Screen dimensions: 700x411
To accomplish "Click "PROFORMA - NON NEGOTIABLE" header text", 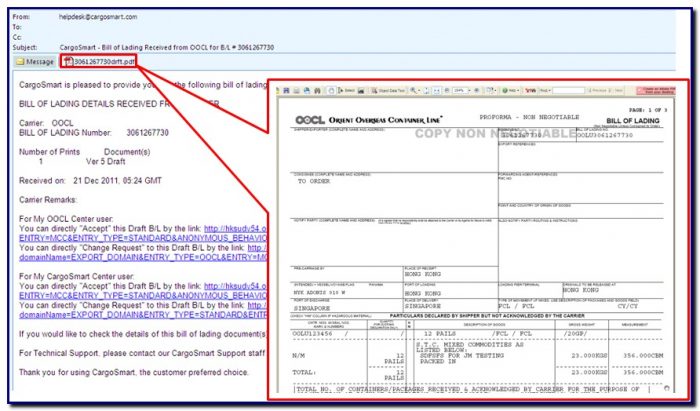I will (x=529, y=117).
